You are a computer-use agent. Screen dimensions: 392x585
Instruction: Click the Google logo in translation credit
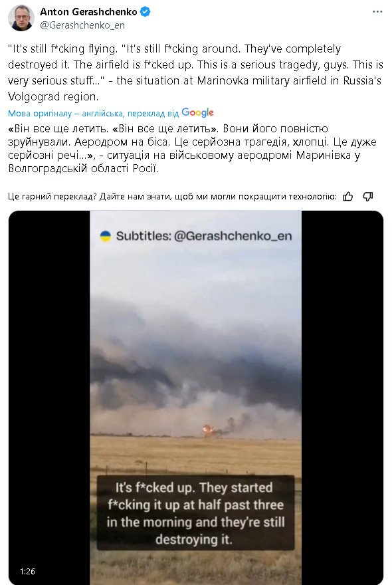click(x=198, y=112)
